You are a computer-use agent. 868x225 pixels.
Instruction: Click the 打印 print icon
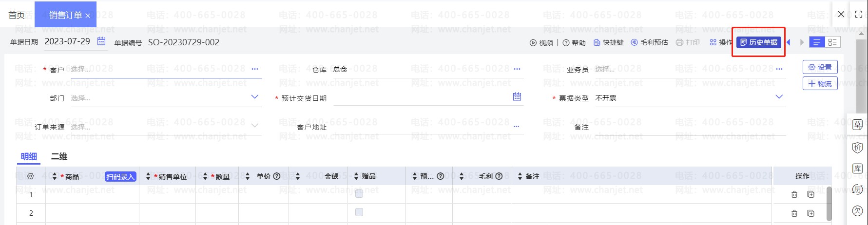click(679, 42)
